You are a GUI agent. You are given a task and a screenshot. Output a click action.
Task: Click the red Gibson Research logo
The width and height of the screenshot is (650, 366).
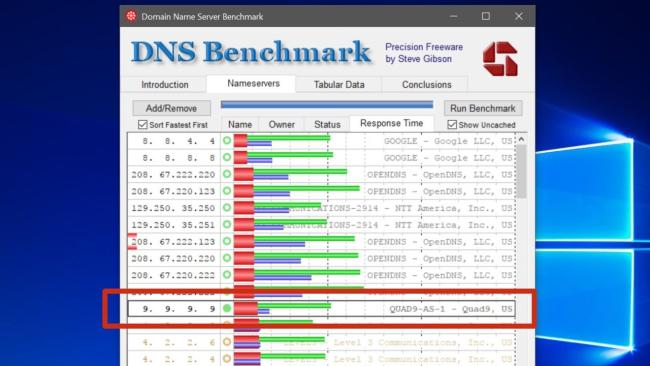pyautogui.click(x=500, y=58)
